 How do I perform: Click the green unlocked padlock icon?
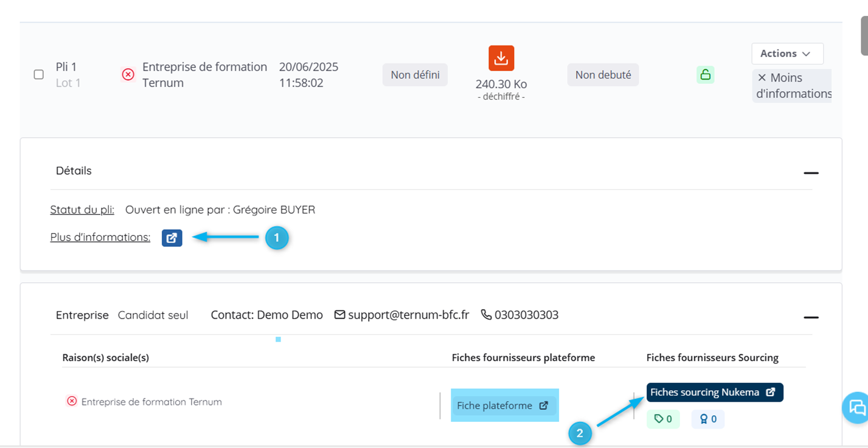(705, 75)
